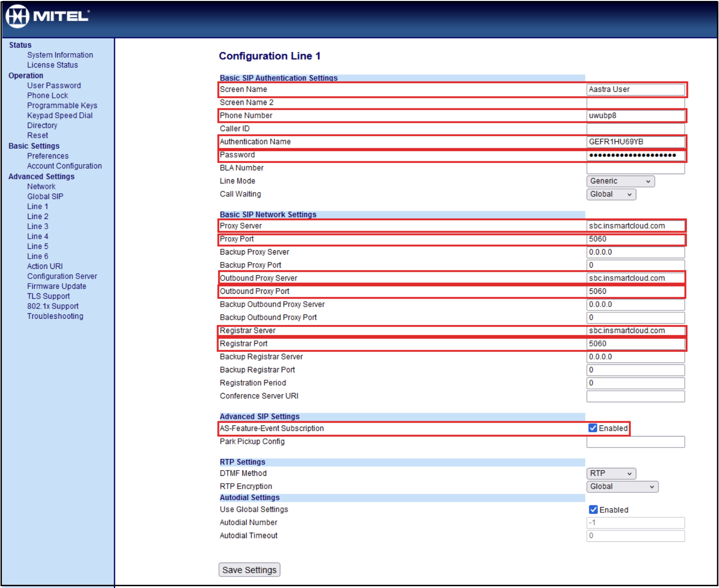Select Line 2 in sidebar
Viewport: 719px width, 588px height.
click(x=37, y=217)
